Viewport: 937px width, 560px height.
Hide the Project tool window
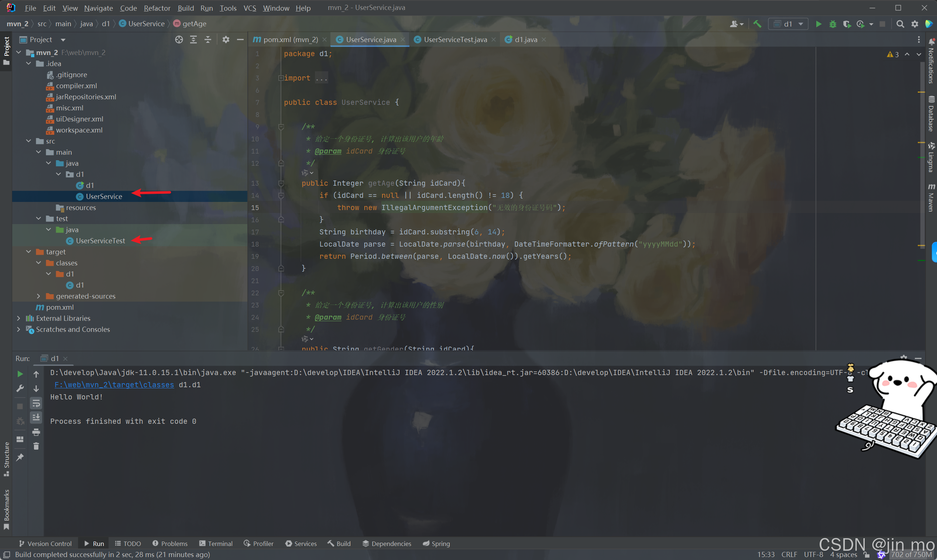tap(240, 39)
